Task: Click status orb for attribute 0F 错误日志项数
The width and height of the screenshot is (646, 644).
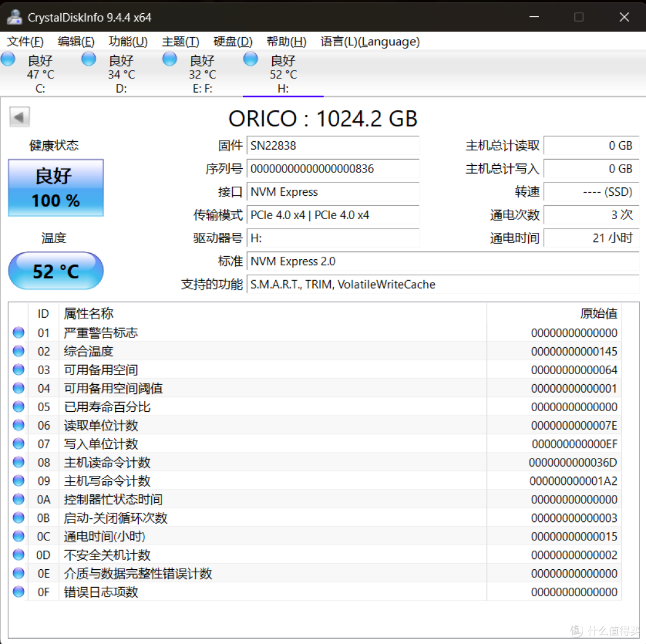Action: 19,592
